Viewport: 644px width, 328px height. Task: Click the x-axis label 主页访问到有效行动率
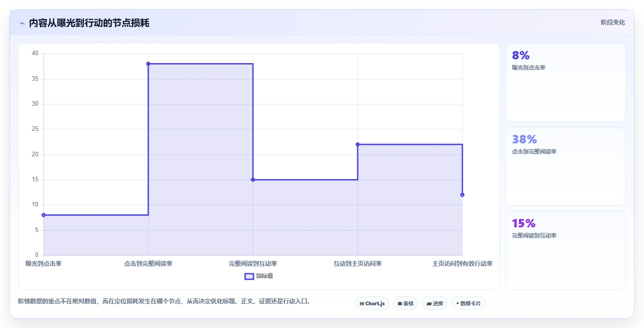tap(462, 264)
